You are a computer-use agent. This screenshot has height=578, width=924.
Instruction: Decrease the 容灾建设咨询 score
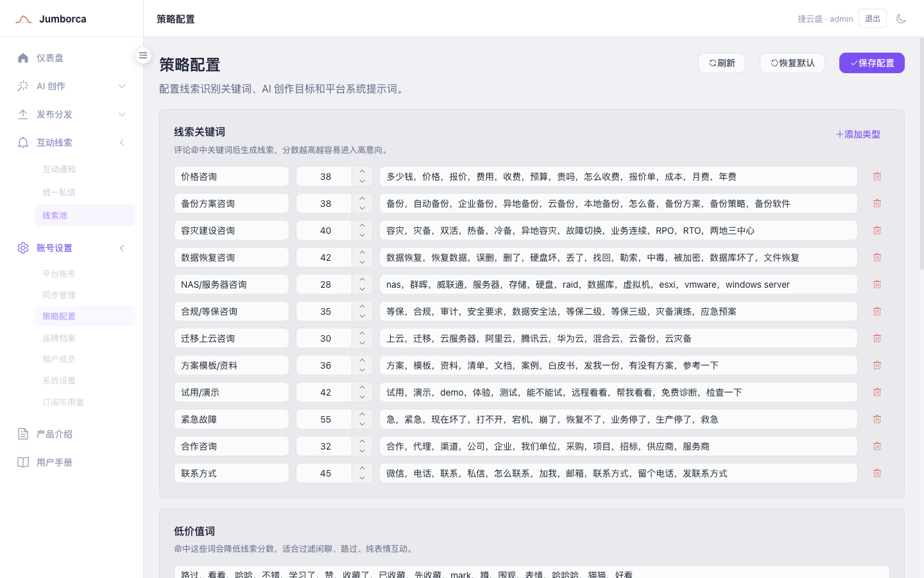pyautogui.click(x=362, y=236)
